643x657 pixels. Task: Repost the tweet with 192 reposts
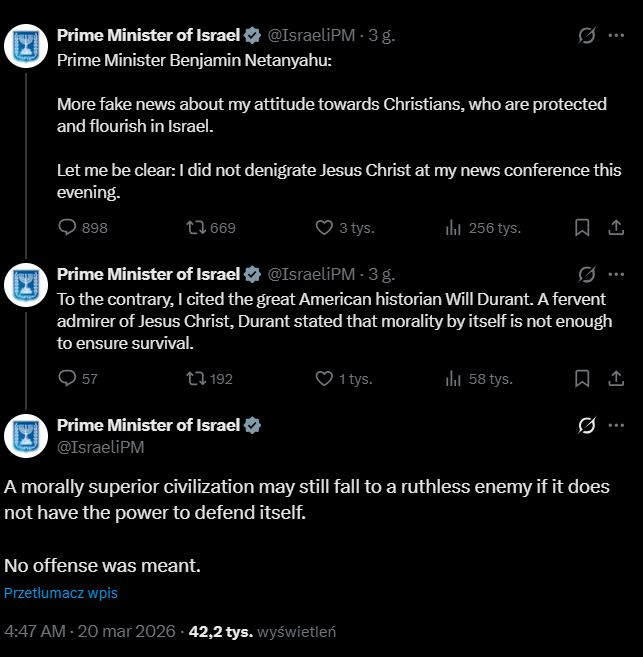[196, 379]
